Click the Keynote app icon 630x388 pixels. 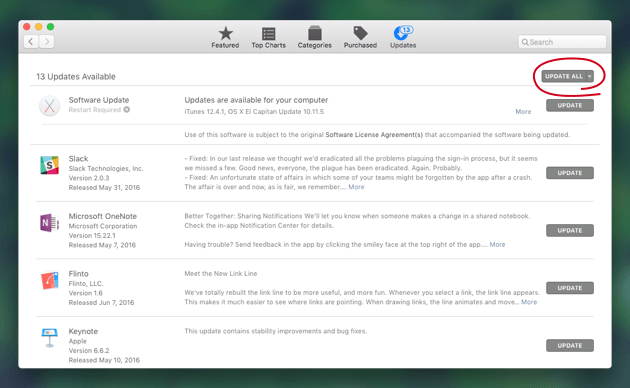pyautogui.click(x=49, y=337)
